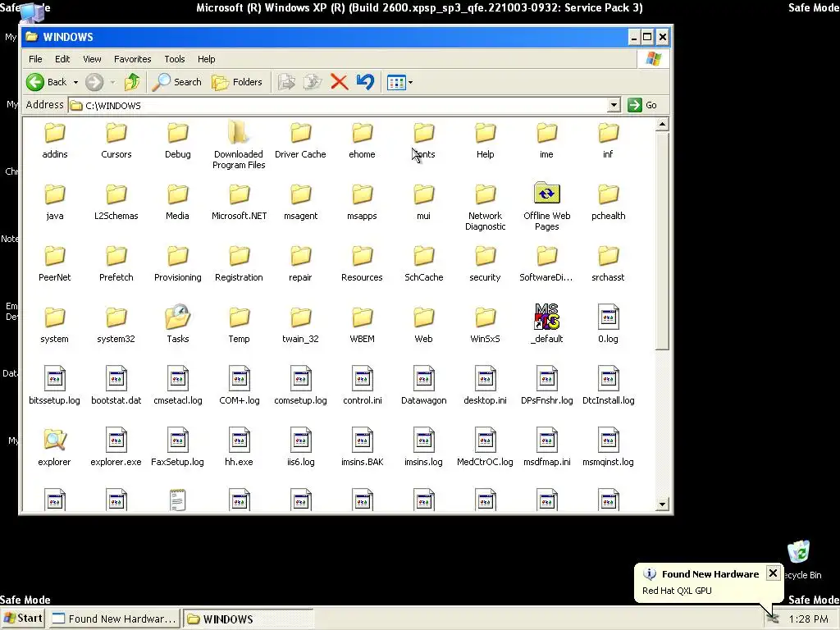Click the WINDOWS title bar folder icon
The width and height of the screenshot is (840, 630).
[x=32, y=36]
